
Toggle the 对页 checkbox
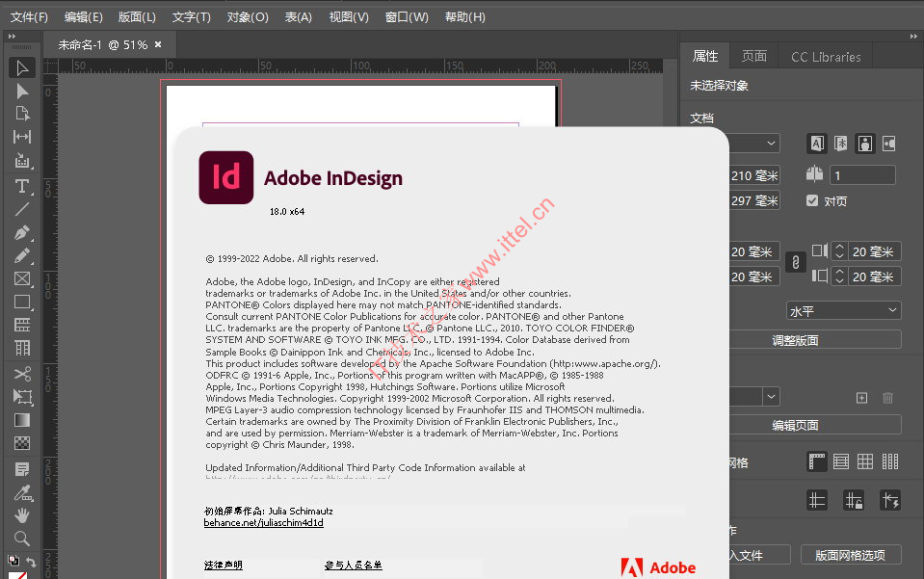812,200
